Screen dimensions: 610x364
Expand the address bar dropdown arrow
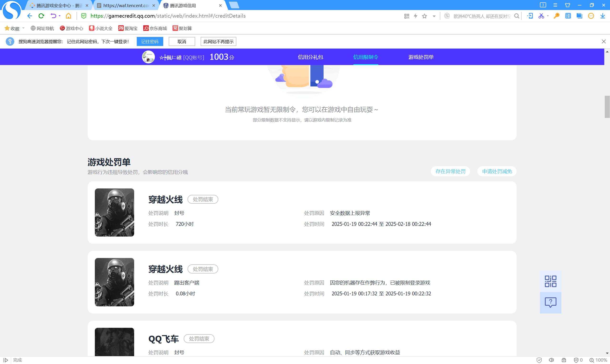(434, 16)
